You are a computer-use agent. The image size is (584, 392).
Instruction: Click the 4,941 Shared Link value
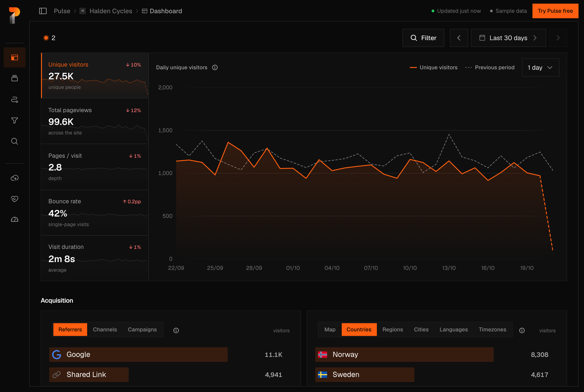(x=274, y=374)
